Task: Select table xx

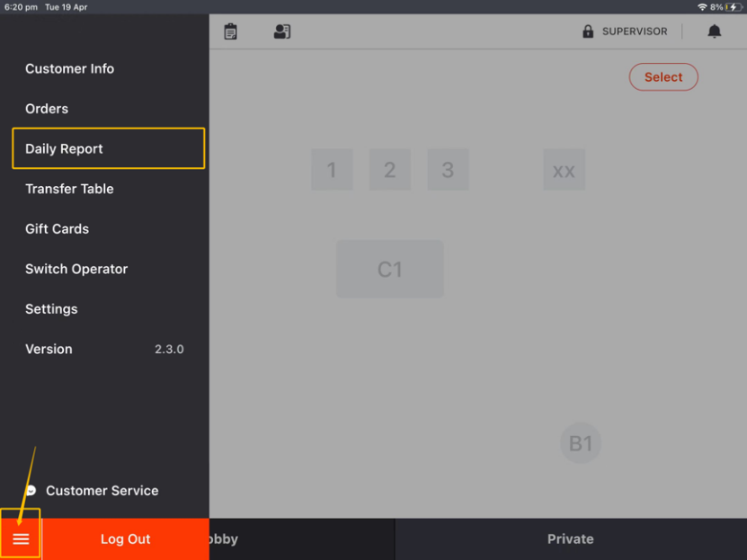Action: point(564,170)
